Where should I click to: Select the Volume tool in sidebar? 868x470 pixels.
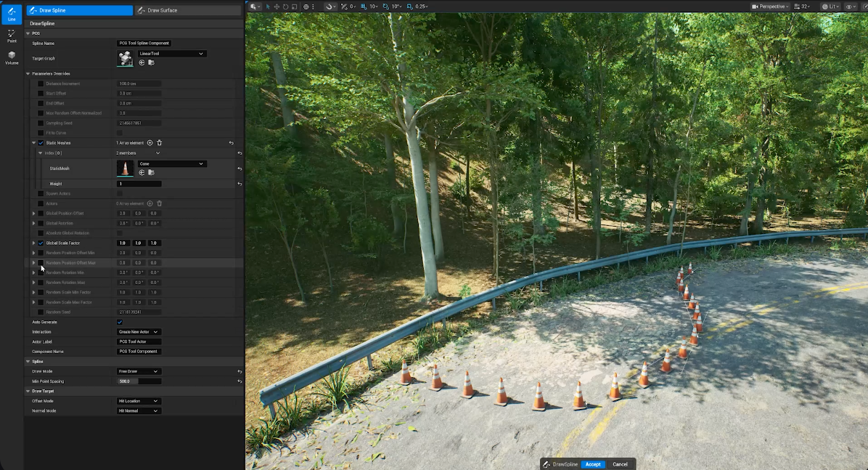point(12,57)
